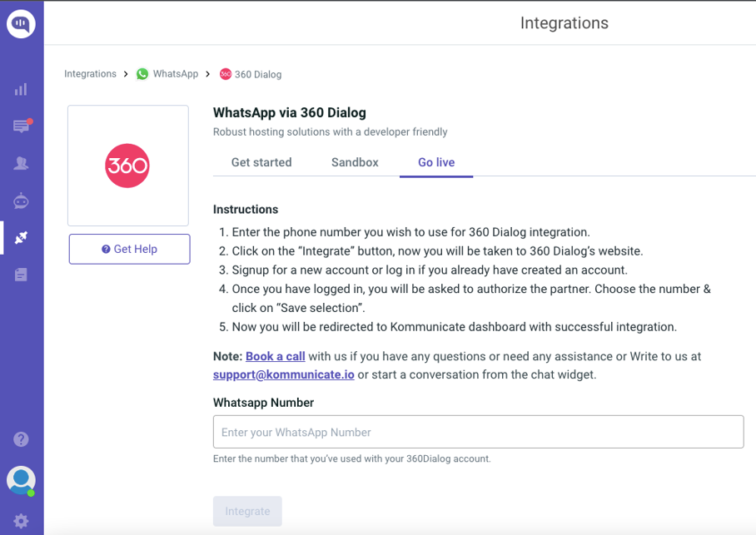Open the user profile avatar

21,480
